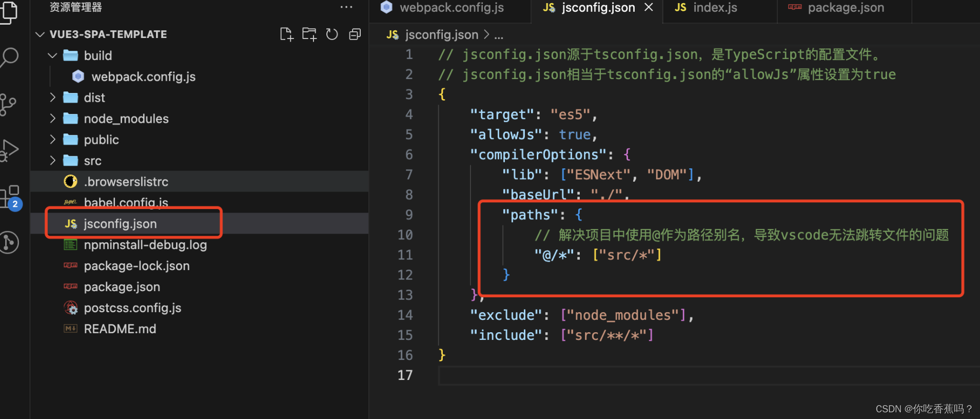
Task: Click the jsconfig.json breadcrumb item
Action: coord(441,34)
